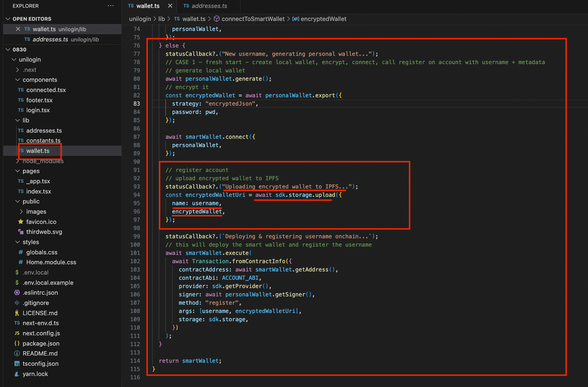Select the wallet.ts editor tab

coord(149,6)
